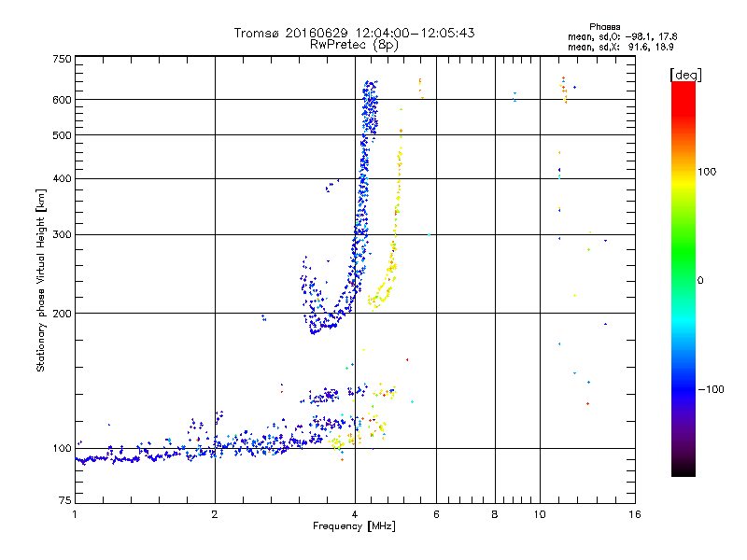The width and height of the screenshot is (747, 560).
Task: Click the "[deg]" colorbar unit label
Action: tap(685, 75)
